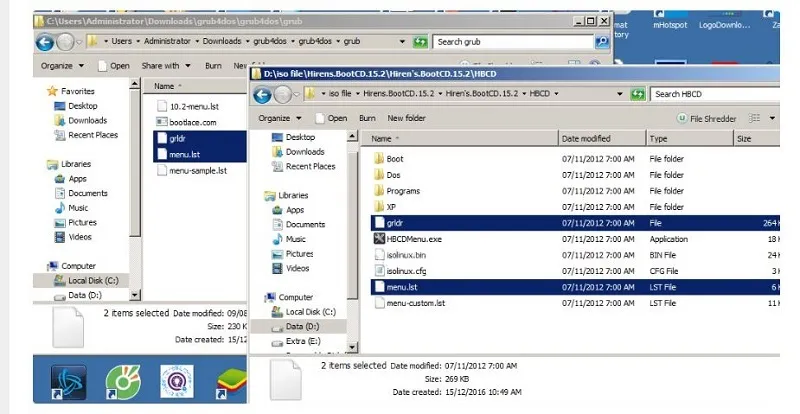The height and width of the screenshot is (414, 800).
Task: Expand Share with dropdown in grub window
Action: tap(165, 66)
